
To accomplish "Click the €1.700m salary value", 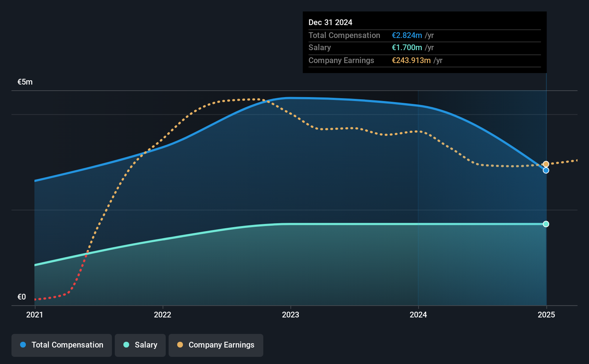I will [407, 48].
